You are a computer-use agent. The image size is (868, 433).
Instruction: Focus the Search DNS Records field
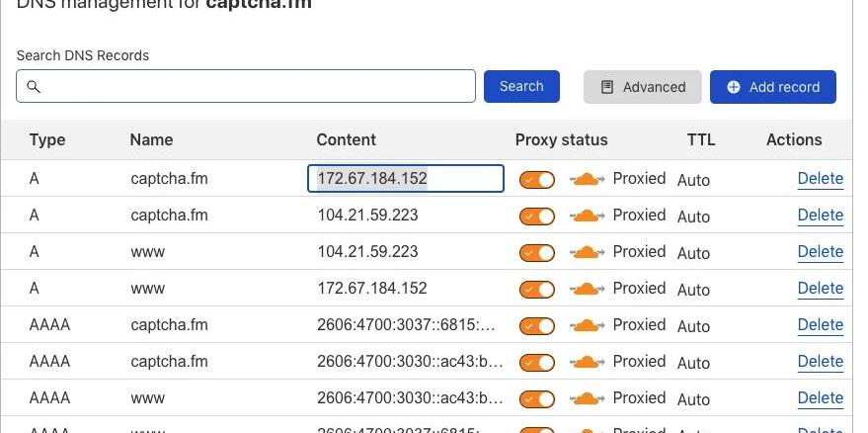(257, 87)
